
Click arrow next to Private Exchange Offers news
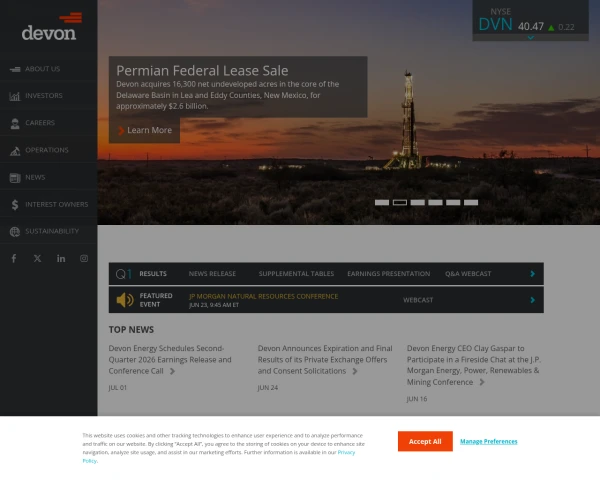[355, 371]
